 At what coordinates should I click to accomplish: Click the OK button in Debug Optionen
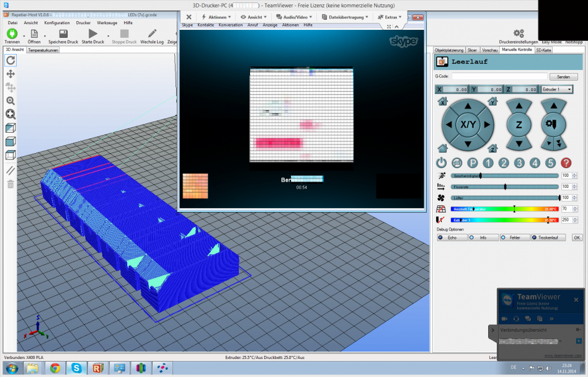coord(577,237)
